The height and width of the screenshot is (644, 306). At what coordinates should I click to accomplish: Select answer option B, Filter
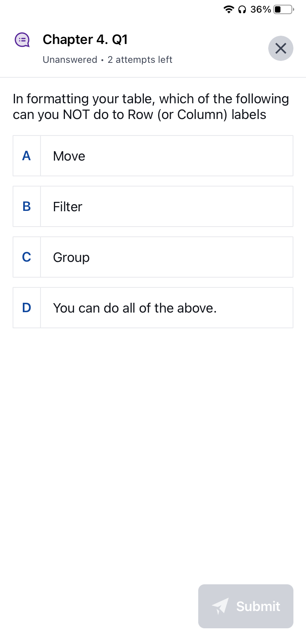[x=153, y=206]
